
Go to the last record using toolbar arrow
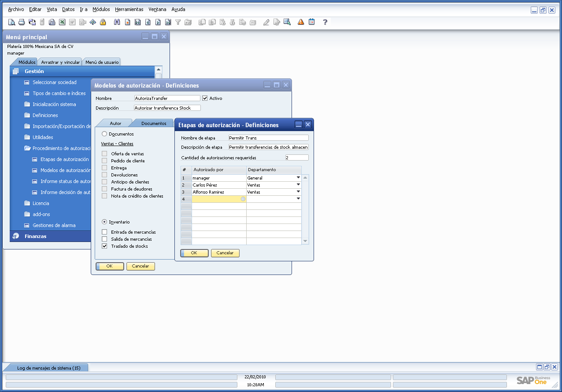[x=167, y=22]
